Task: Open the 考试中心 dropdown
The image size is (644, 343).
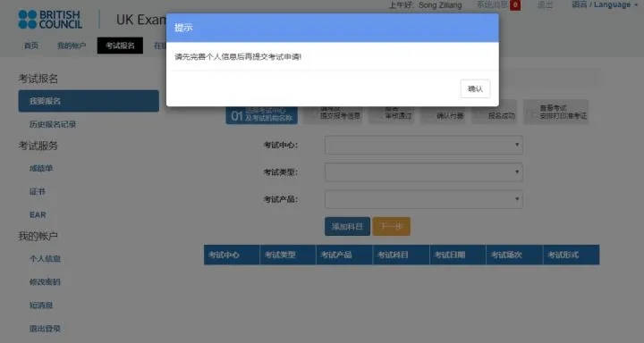Action: click(x=423, y=145)
